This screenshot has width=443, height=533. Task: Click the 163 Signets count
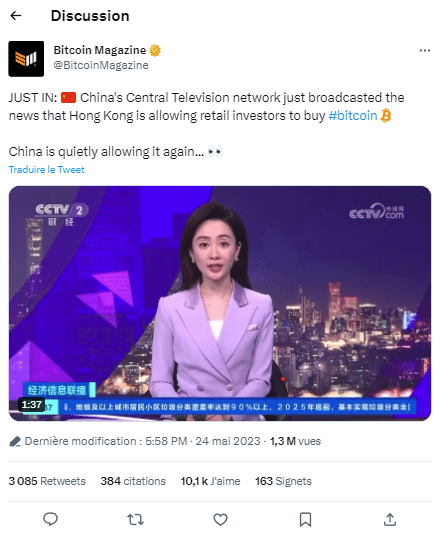point(283,481)
